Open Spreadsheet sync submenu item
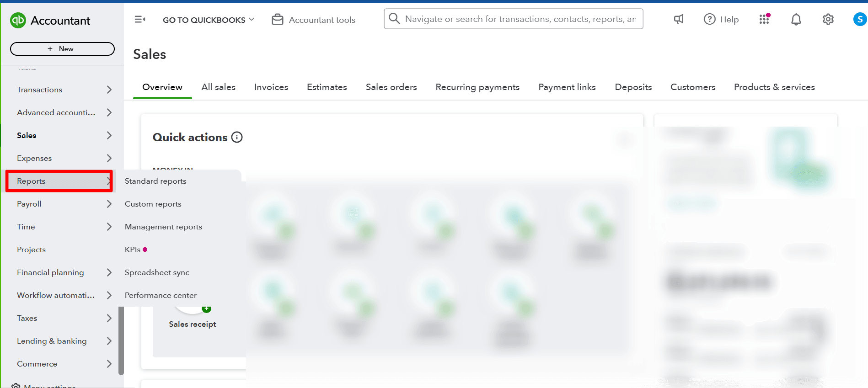The image size is (868, 388). (157, 272)
